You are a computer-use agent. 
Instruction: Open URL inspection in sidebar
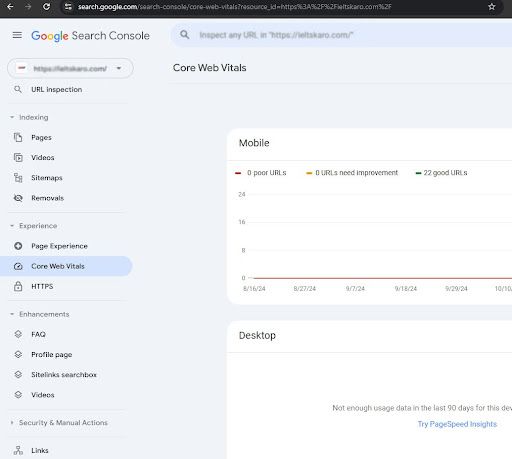[57, 89]
